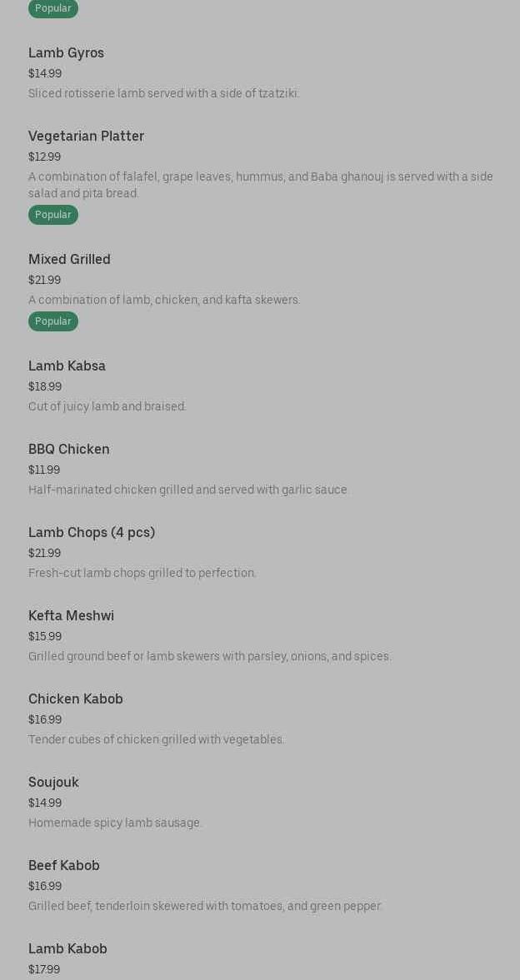Click the $18.99 price of Lamb Kabsa
Image resolution: width=520 pixels, height=980 pixels.
(x=45, y=386)
